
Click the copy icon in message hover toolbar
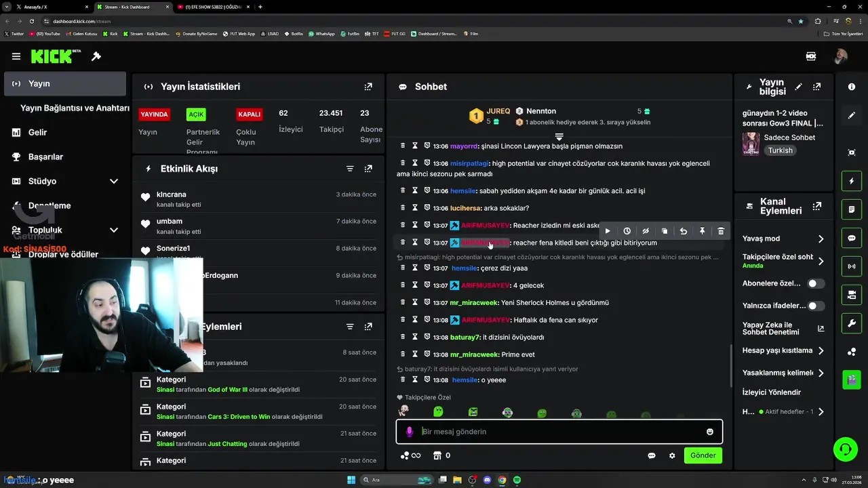click(665, 231)
